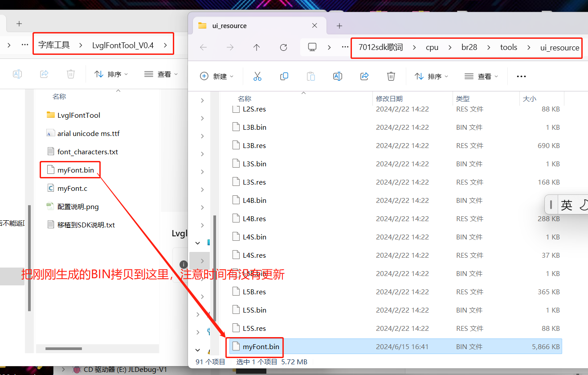The width and height of the screenshot is (588, 375).
Task: Toggle the 英 input method indicator
Action: (567, 205)
